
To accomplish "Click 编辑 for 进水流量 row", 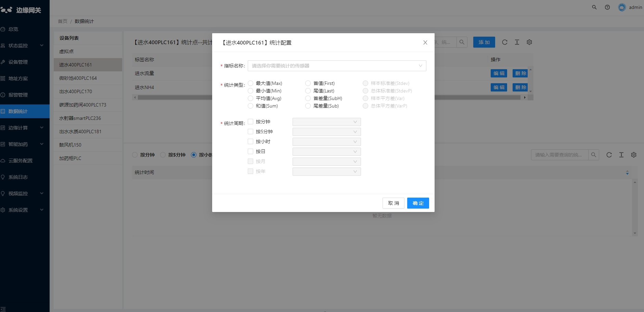I will [499, 73].
